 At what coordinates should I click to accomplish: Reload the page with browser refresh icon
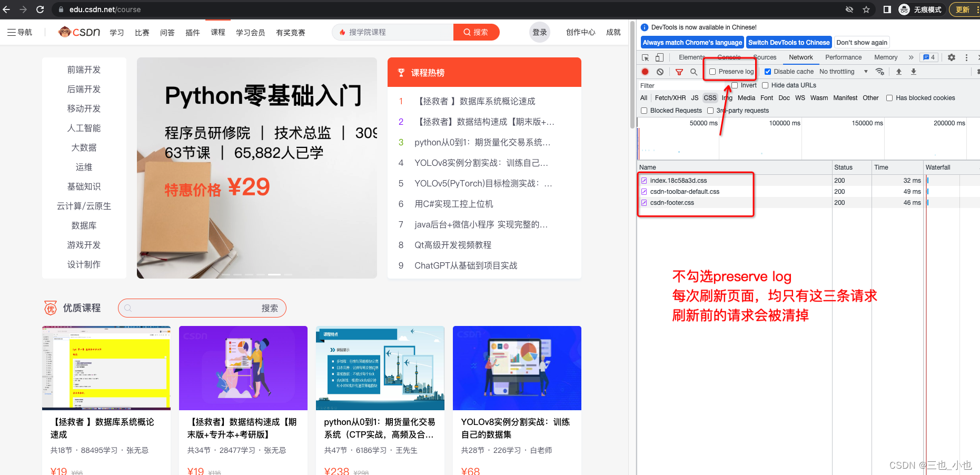(x=40, y=9)
